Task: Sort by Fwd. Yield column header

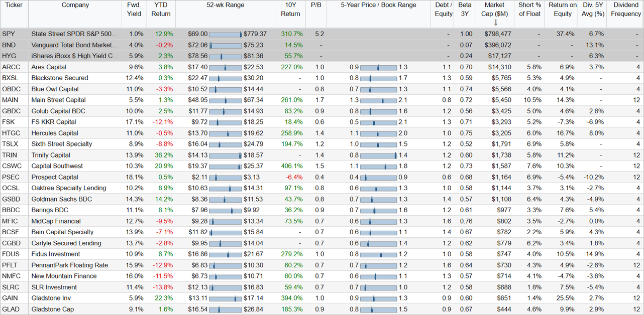Action: (134, 10)
